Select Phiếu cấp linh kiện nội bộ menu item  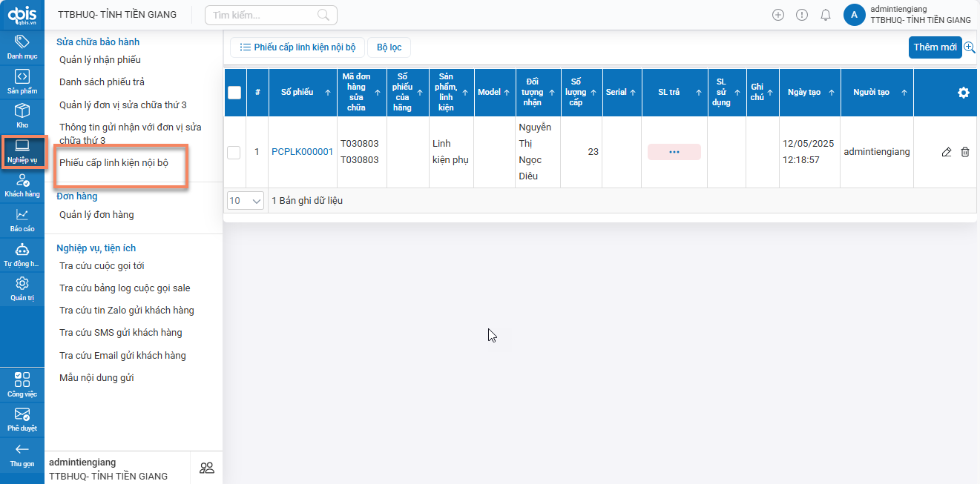[x=114, y=162]
